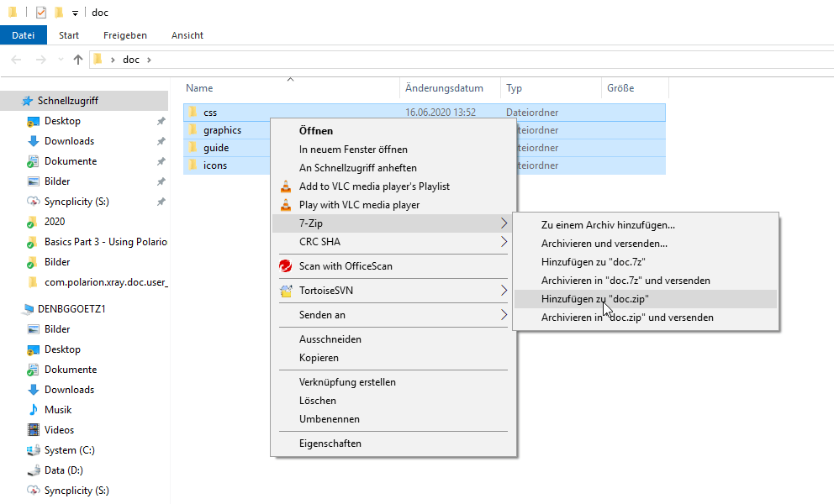Expand the TortoiseSVN submenu arrow

click(x=504, y=291)
